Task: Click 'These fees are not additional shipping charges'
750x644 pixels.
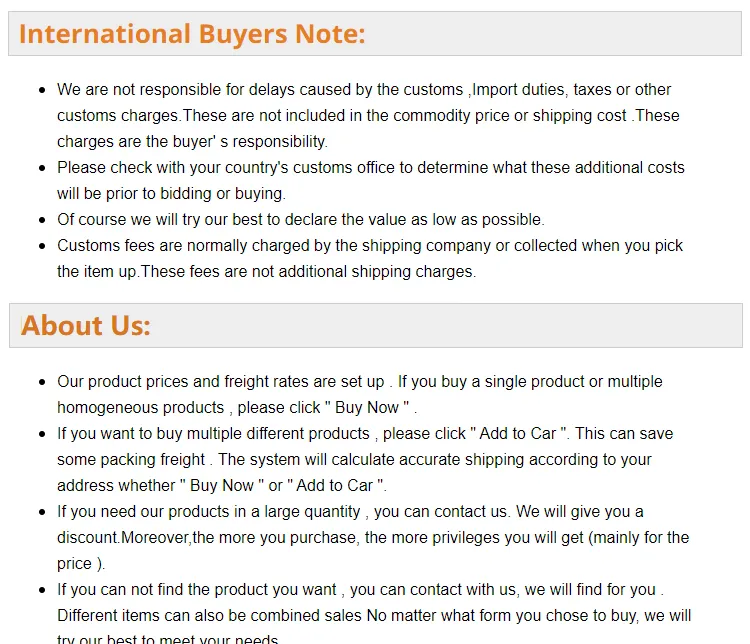Action: (309, 272)
